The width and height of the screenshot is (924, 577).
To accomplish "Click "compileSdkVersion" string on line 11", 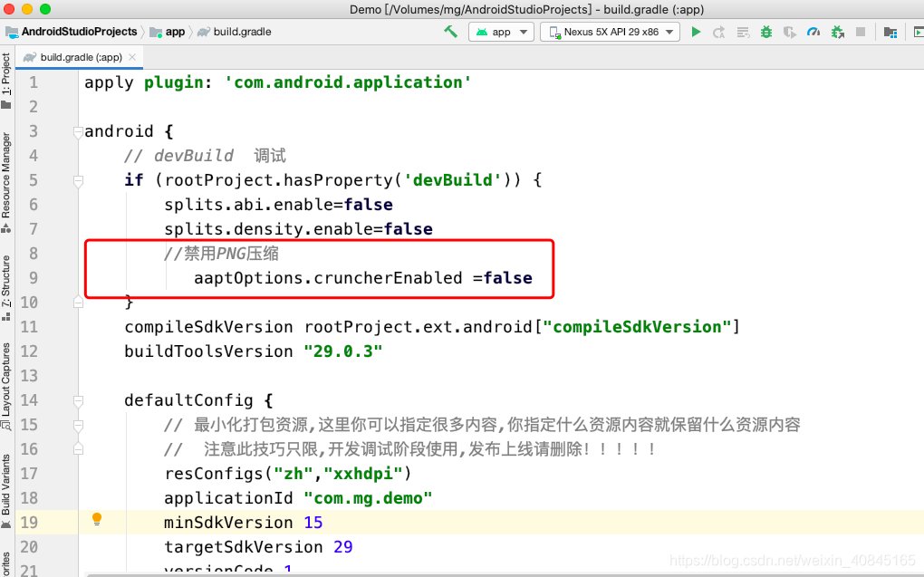I will coord(637,327).
